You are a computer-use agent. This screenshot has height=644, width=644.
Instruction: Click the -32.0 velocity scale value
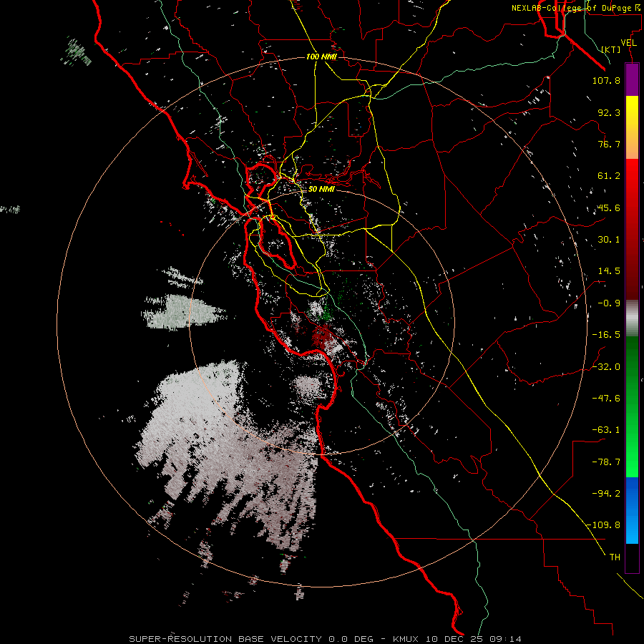point(606,367)
